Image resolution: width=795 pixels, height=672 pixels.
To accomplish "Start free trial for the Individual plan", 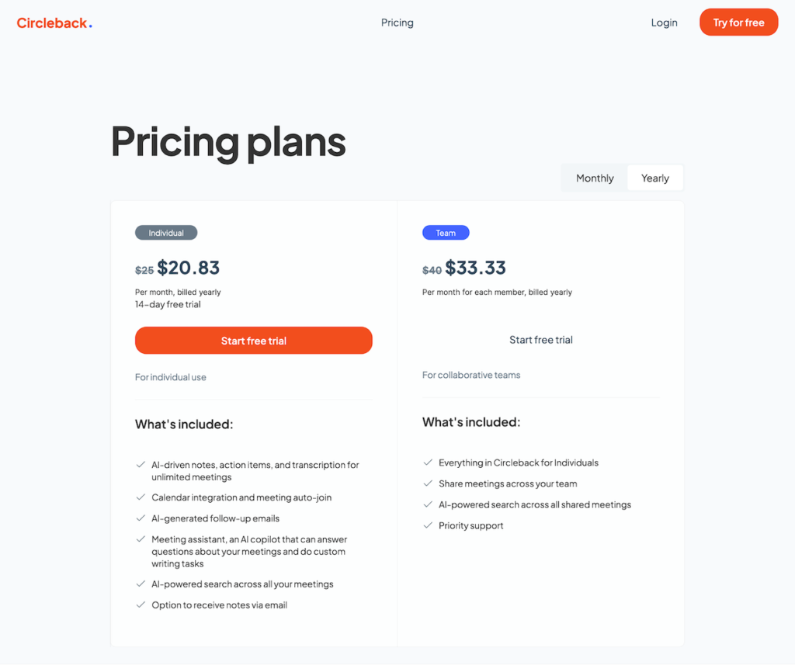I will coord(253,340).
